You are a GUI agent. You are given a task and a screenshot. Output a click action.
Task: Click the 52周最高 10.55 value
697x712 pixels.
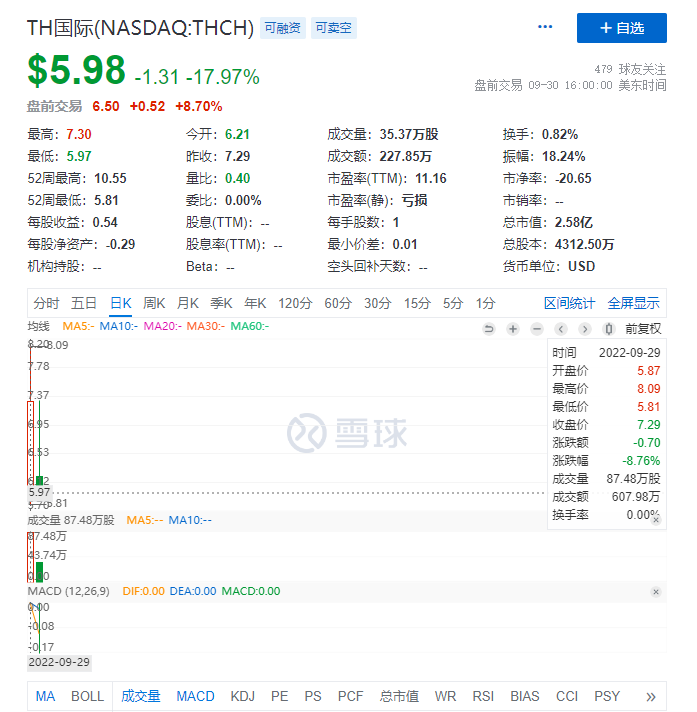110,178
